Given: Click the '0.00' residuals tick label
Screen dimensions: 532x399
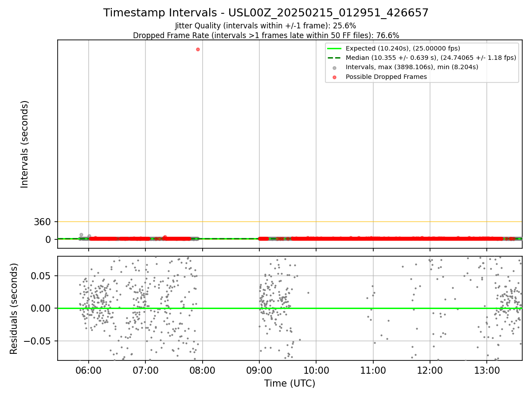Looking at the screenshot, I should [x=41, y=309].
